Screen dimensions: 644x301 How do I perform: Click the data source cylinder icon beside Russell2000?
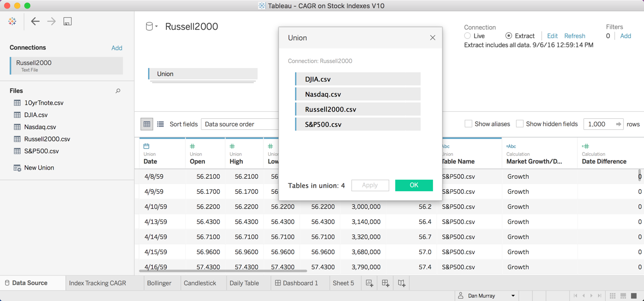[x=149, y=27]
